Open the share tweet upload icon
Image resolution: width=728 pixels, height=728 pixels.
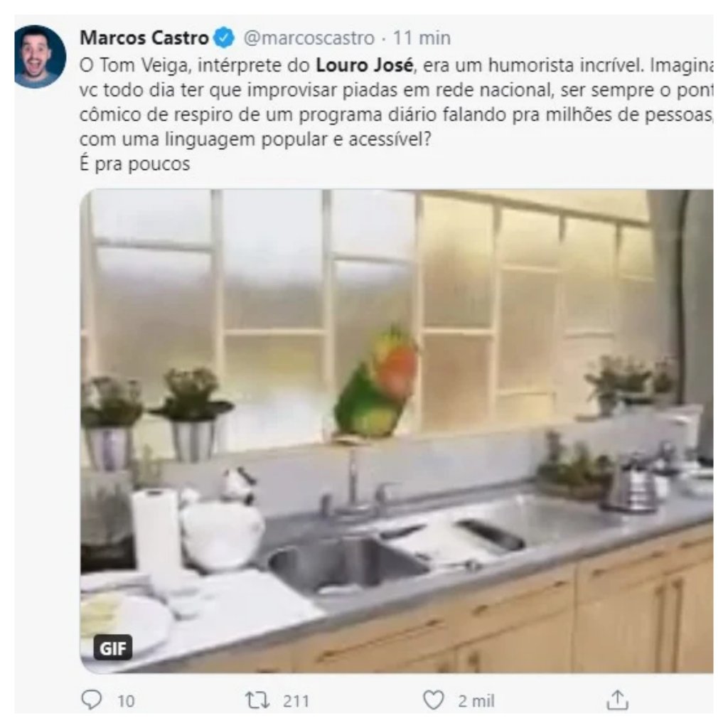coord(617,700)
